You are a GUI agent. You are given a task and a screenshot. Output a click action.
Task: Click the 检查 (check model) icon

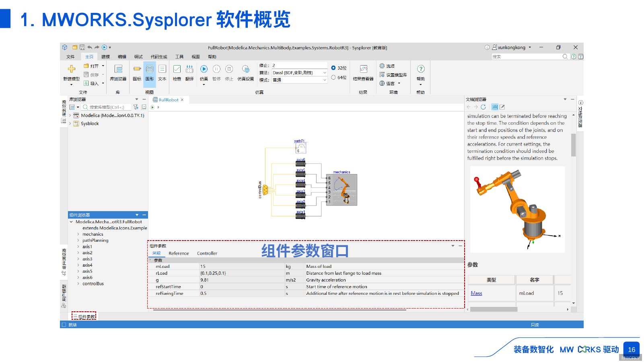click(177, 72)
